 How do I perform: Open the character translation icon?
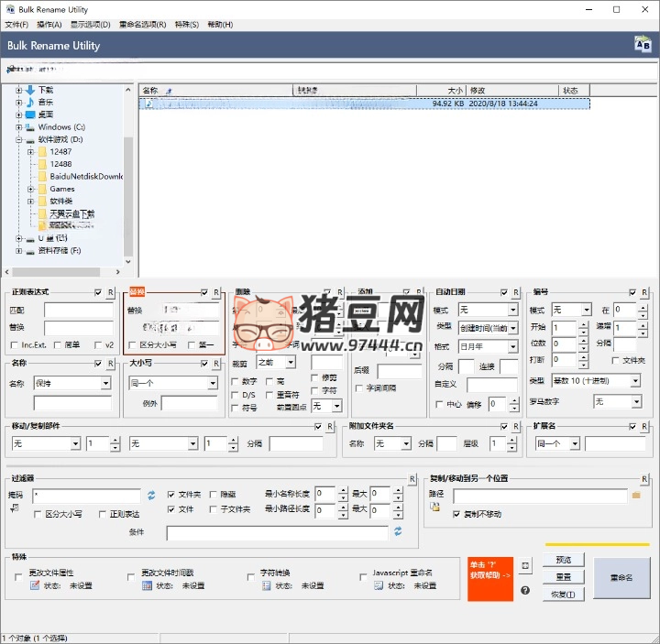(x=266, y=585)
